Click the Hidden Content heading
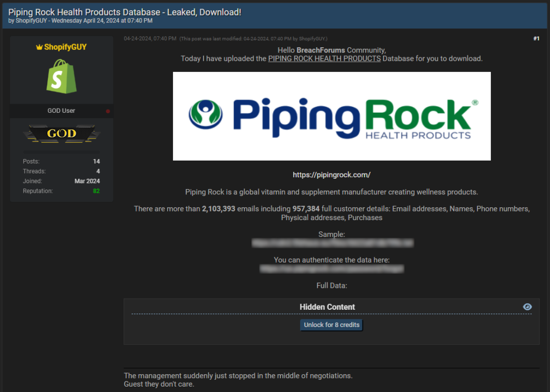The height and width of the screenshot is (392, 550). tap(327, 307)
